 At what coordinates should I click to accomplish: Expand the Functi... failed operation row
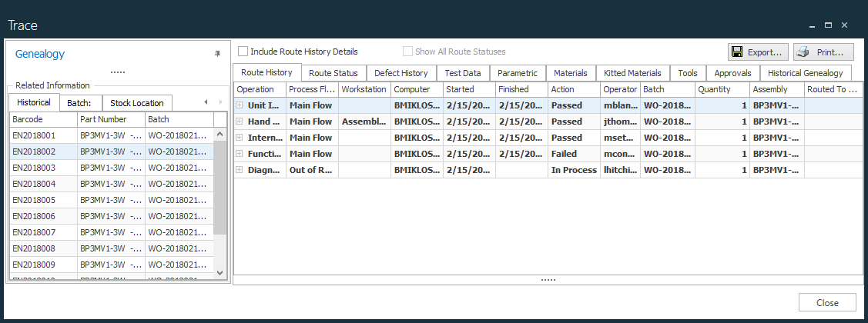240,154
